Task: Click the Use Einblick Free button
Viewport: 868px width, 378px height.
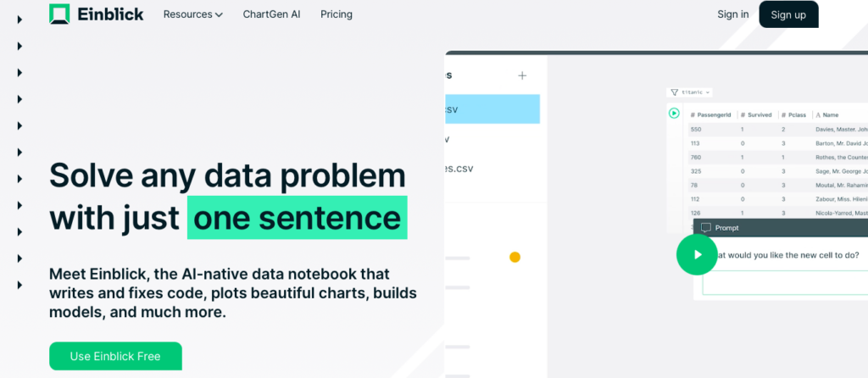Action: (x=115, y=356)
